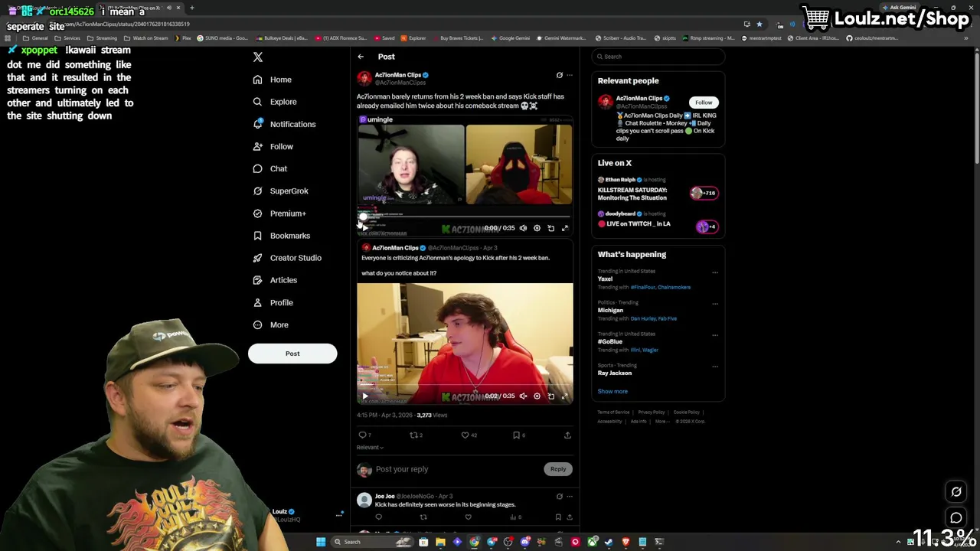Open Google Chrome from the taskbar

pos(474,542)
